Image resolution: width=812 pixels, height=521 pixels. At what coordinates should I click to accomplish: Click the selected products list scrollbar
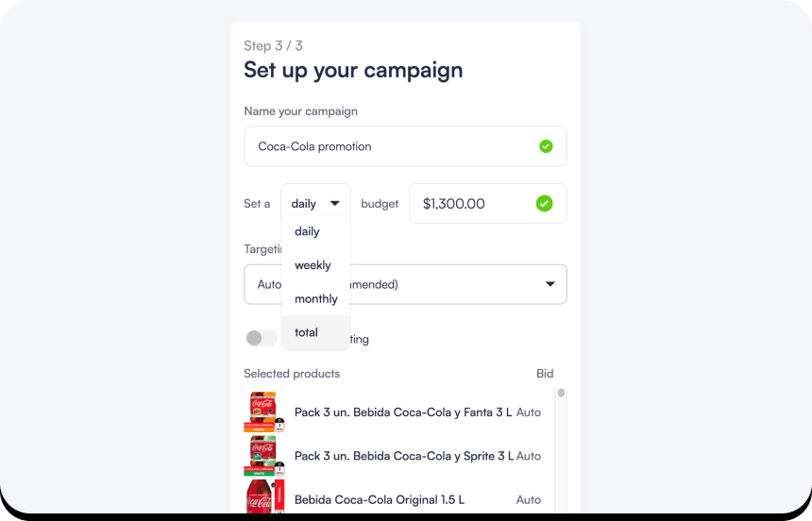pyautogui.click(x=561, y=394)
